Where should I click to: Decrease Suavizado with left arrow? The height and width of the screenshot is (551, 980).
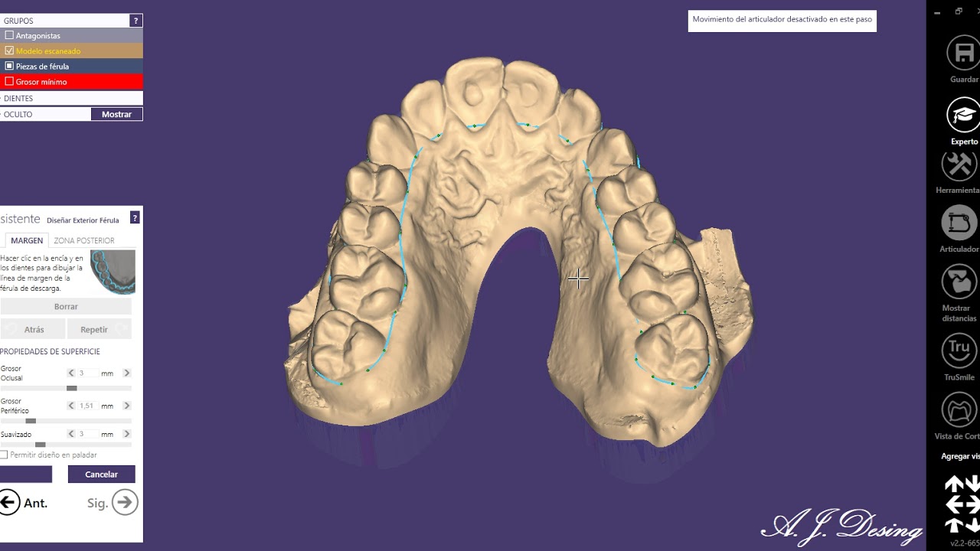click(71, 434)
